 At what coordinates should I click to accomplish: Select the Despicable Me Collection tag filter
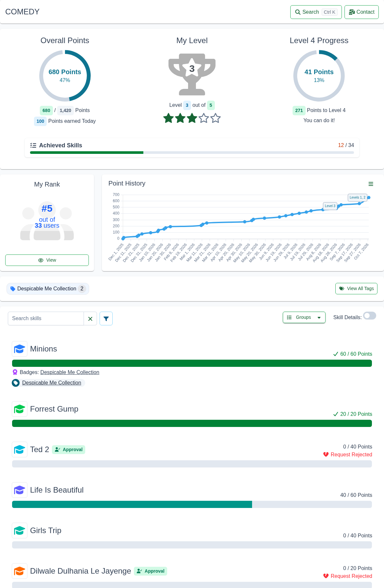[48, 289]
